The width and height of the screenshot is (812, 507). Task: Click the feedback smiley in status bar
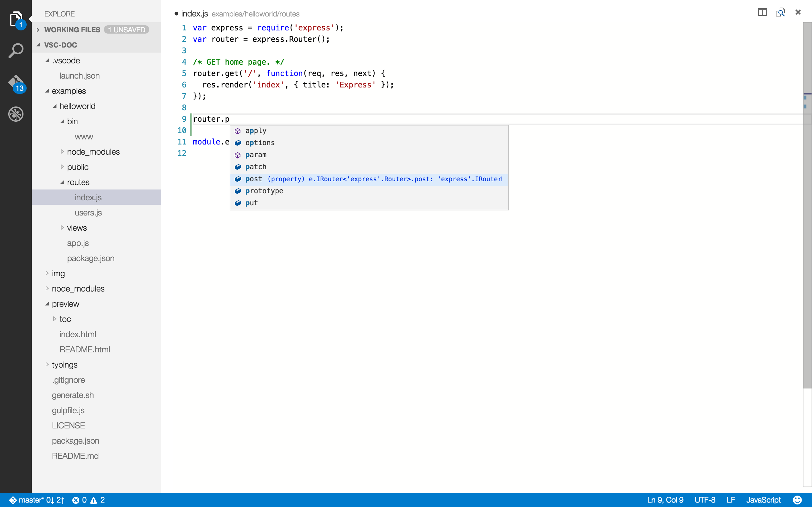pos(797,500)
